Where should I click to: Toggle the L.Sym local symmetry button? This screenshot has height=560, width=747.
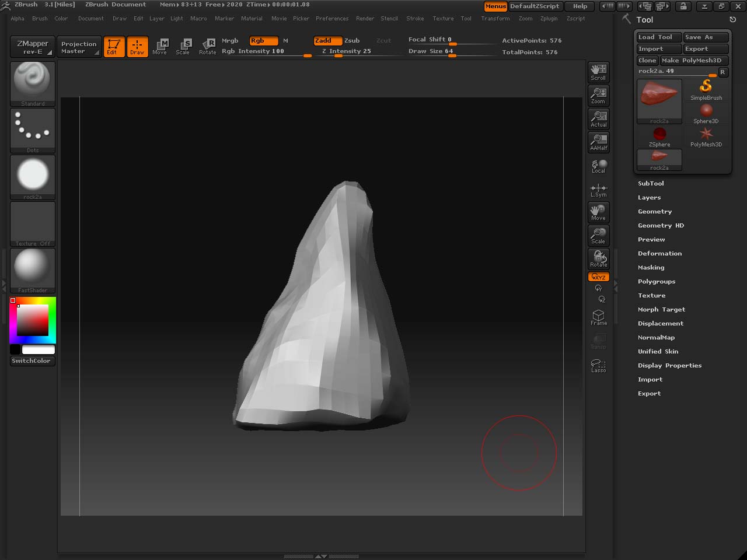598,190
